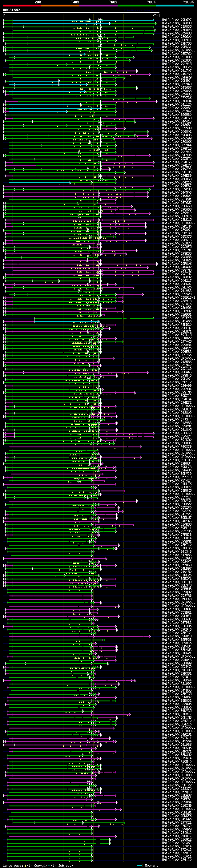Click the purple ~60% identity legend segment
This screenshot has width=197, height=868.
(99, 6)
